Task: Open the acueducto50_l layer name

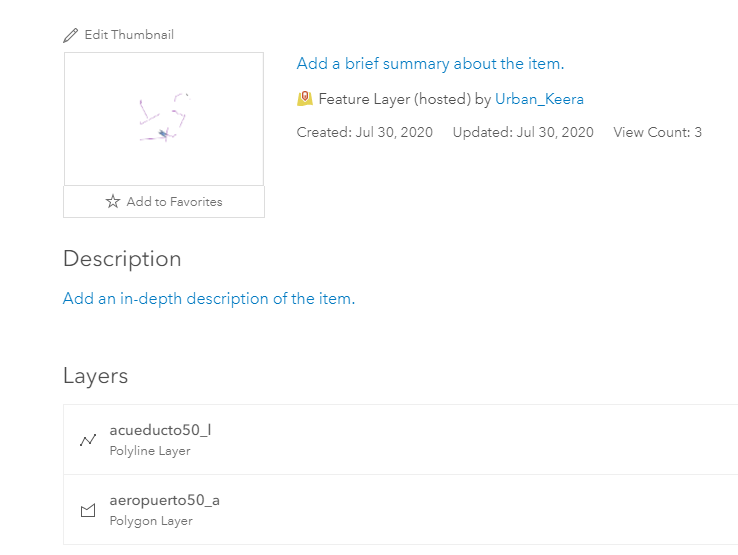Action: tap(160, 431)
